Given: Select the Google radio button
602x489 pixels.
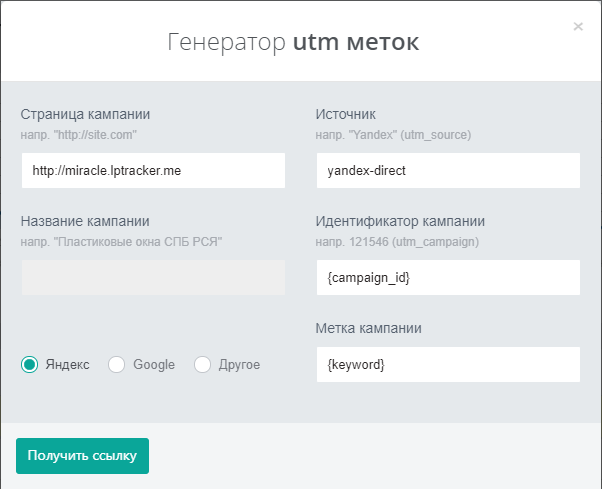Looking at the screenshot, I should 116,364.
